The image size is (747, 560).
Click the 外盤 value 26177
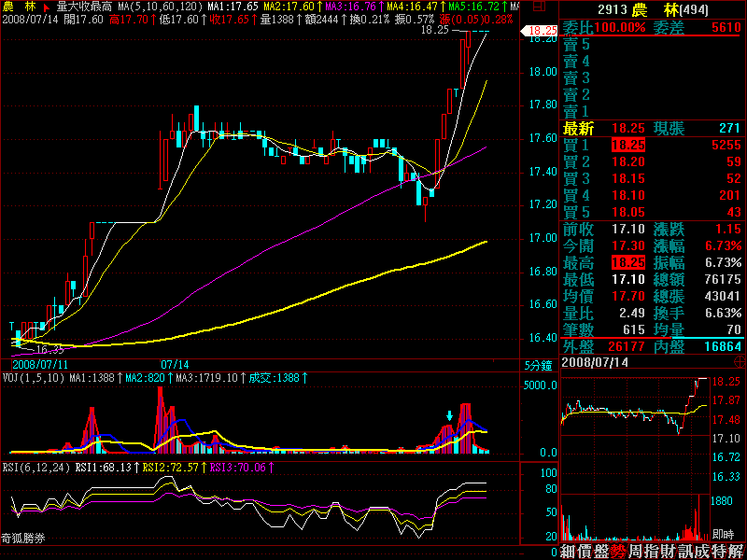627,346
